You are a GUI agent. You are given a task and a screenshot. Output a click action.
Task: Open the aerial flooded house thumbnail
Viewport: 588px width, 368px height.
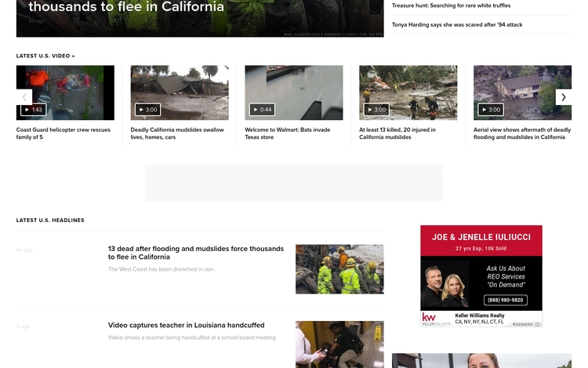(x=522, y=93)
